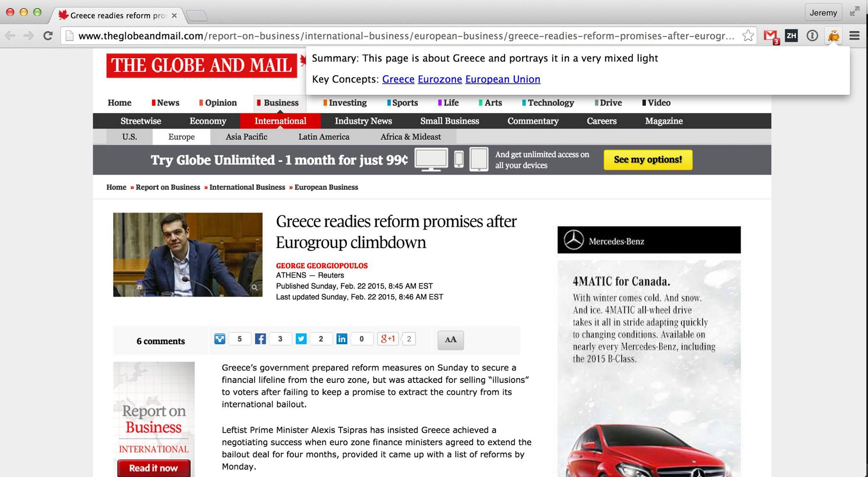Viewport: 868px width, 477px height.
Task: Click the Eurozone key concept link
Action: [x=440, y=79]
